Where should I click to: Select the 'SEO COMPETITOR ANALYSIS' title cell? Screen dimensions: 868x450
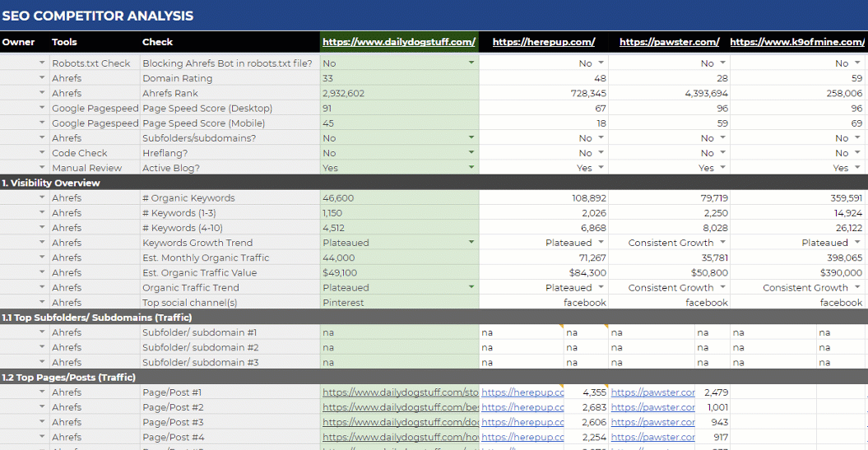(x=97, y=16)
